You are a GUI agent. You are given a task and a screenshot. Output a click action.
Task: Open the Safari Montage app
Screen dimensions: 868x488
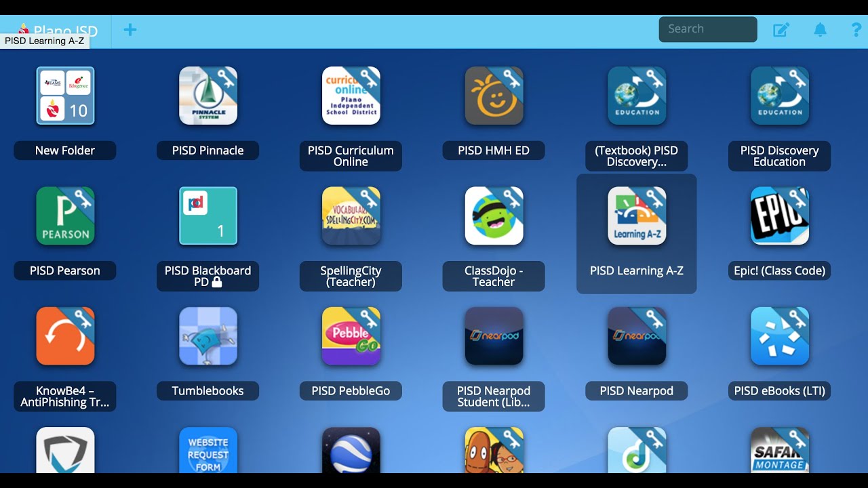(780, 450)
